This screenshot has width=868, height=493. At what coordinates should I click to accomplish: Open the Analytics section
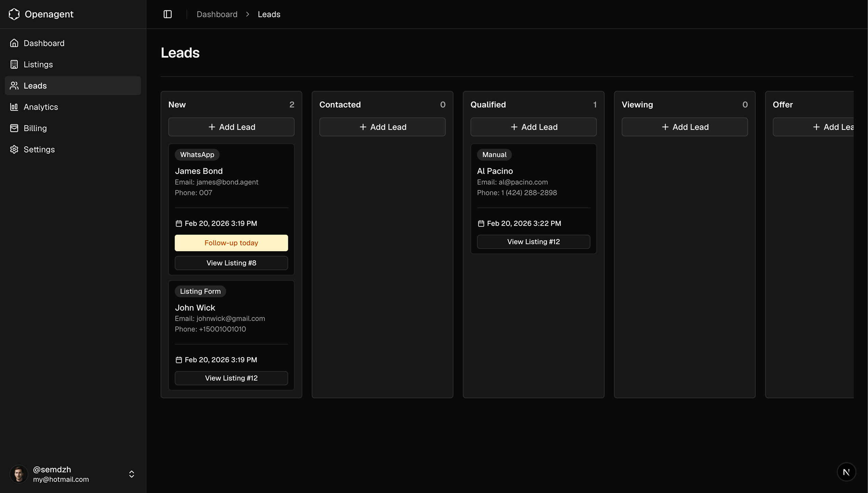point(41,107)
